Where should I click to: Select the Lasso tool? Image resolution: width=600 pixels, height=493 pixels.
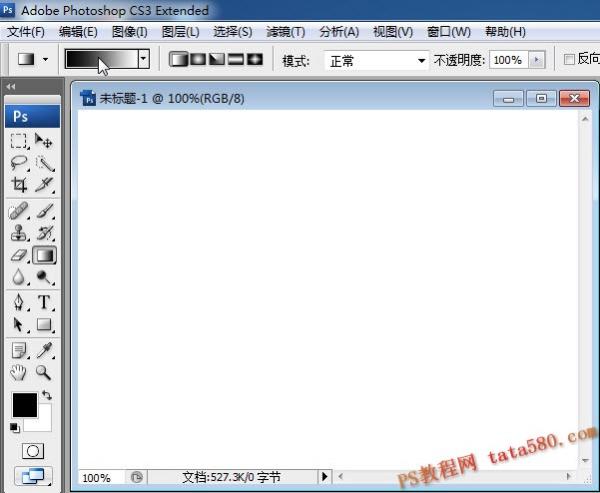[18, 163]
